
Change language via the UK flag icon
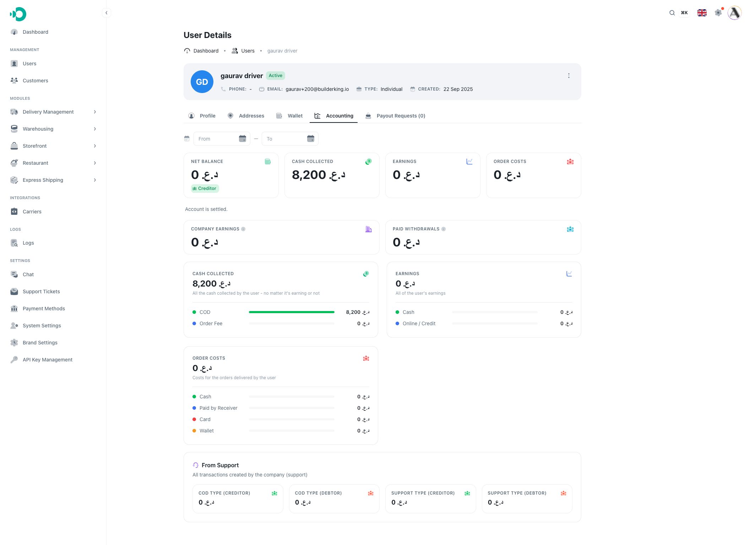702,13
